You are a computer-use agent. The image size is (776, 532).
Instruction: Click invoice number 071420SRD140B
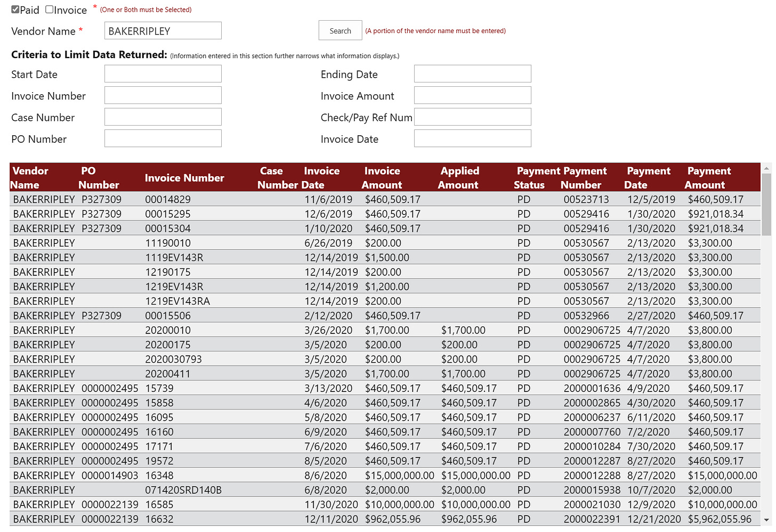click(183, 490)
